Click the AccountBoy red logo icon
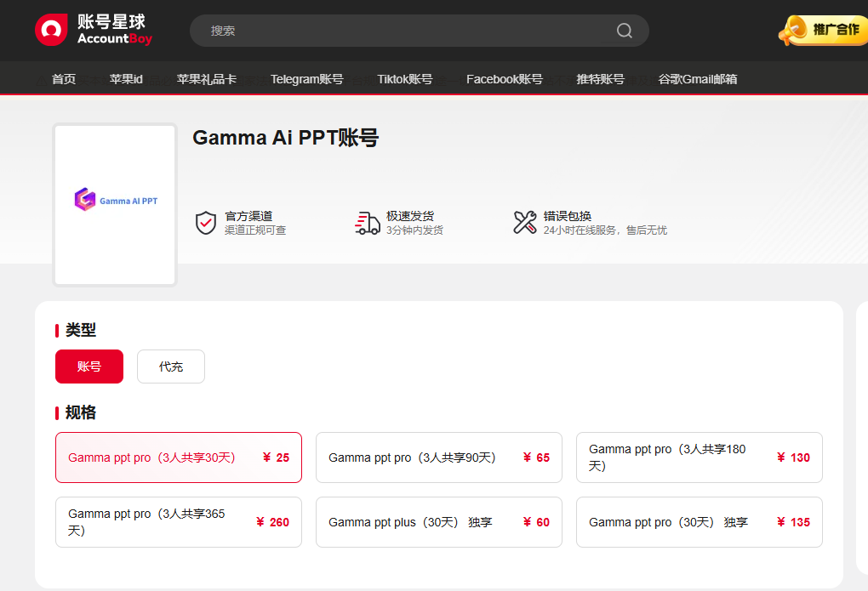The image size is (868, 591). (x=51, y=30)
